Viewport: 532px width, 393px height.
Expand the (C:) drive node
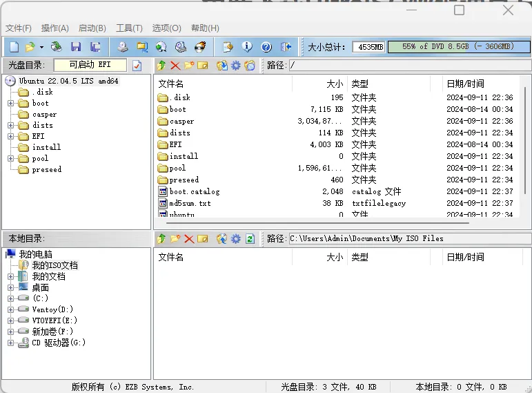point(10,298)
